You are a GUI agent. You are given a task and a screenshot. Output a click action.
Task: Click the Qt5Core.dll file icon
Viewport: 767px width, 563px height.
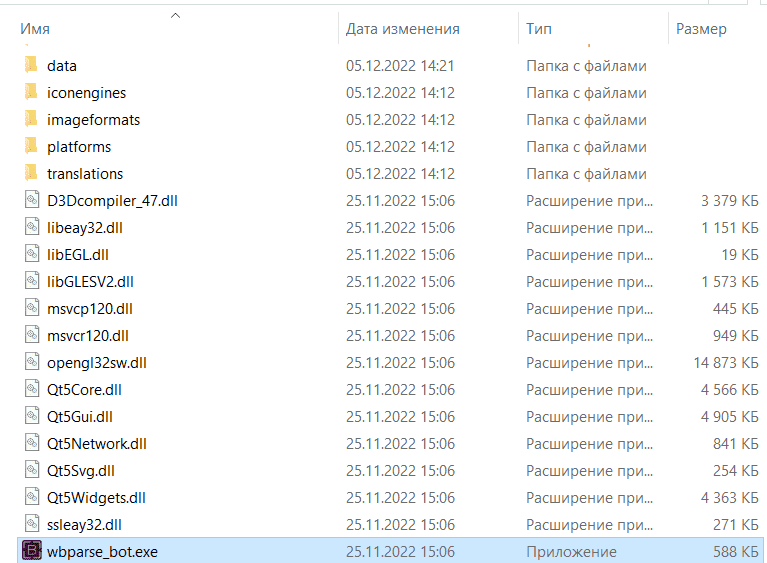tap(32, 389)
